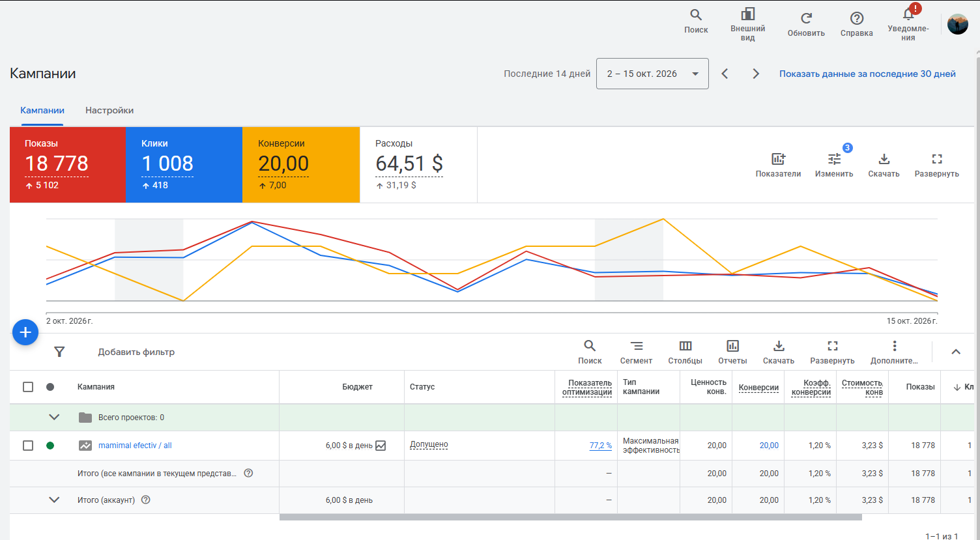Open the 77,2 % optimization score link
This screenshot has width=980, height=540.
point(601,446)
